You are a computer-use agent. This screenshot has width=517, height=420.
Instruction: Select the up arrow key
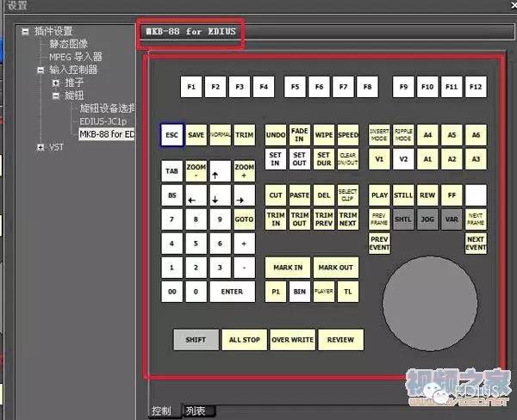coord(221,171)
